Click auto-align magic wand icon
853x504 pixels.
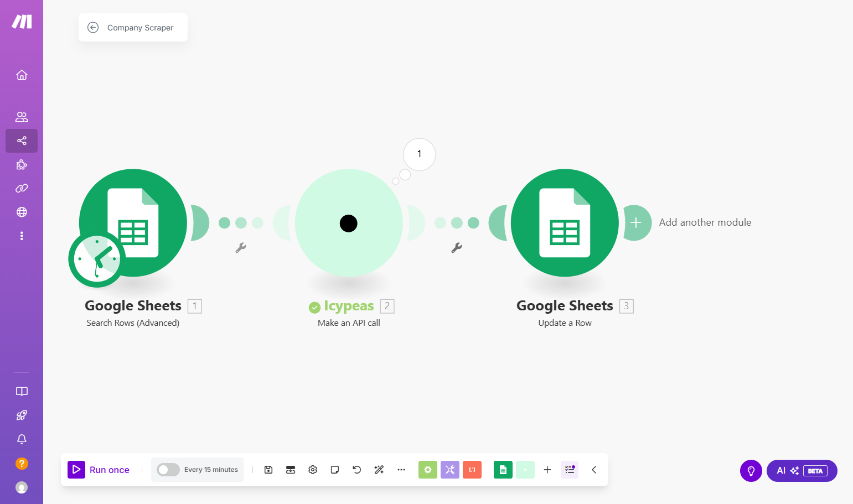[x=379, y=470]
